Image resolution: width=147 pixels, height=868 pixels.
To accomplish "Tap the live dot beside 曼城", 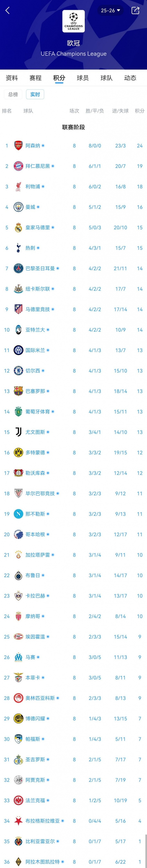I will click(38, 207).
